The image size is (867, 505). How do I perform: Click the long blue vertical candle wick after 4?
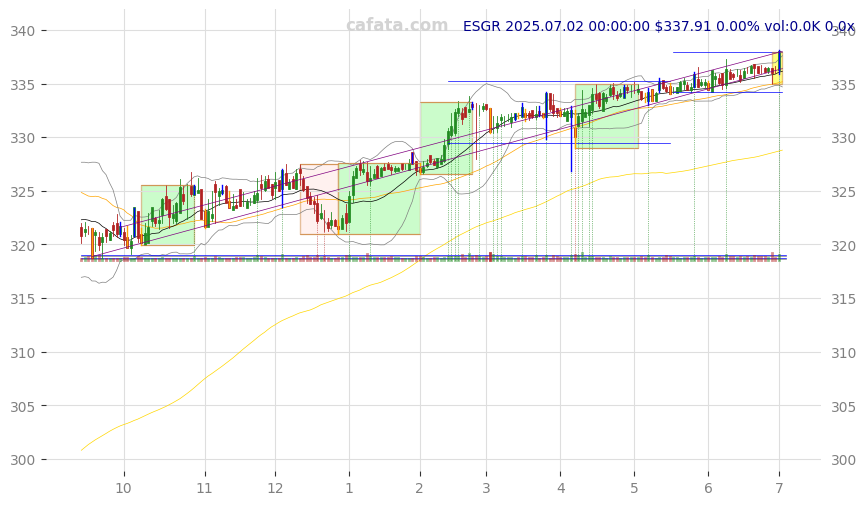point(571,139)
